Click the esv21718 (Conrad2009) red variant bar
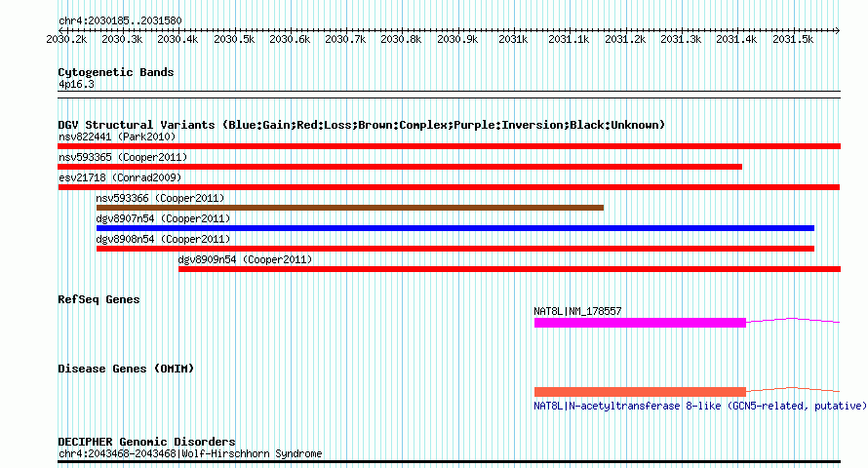The height and width of the screenshot is (468, 868). coord(449,187)
